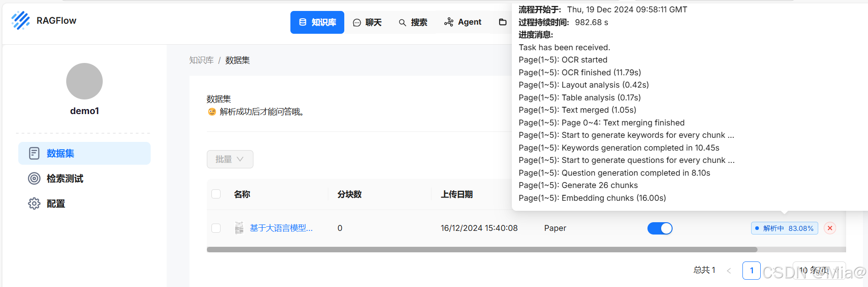Click the 知识库 breadcrumb link
The height and width of the screenshot is (287, 868).
[201, 60]
